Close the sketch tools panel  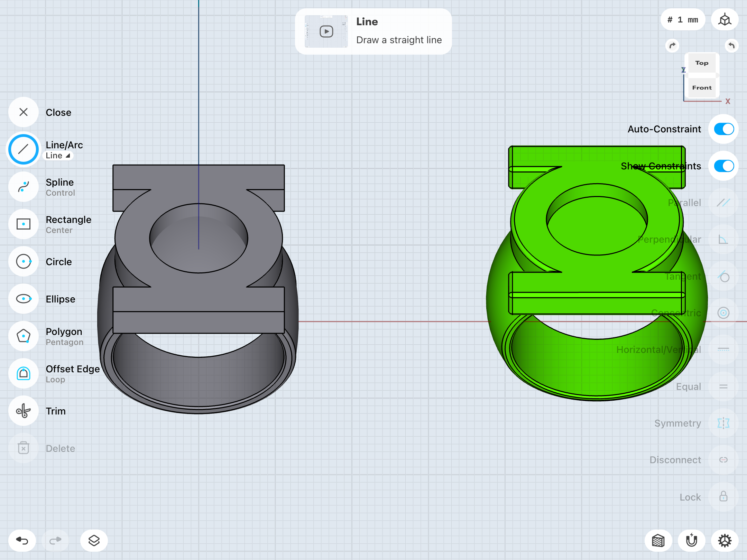[24, 112]
